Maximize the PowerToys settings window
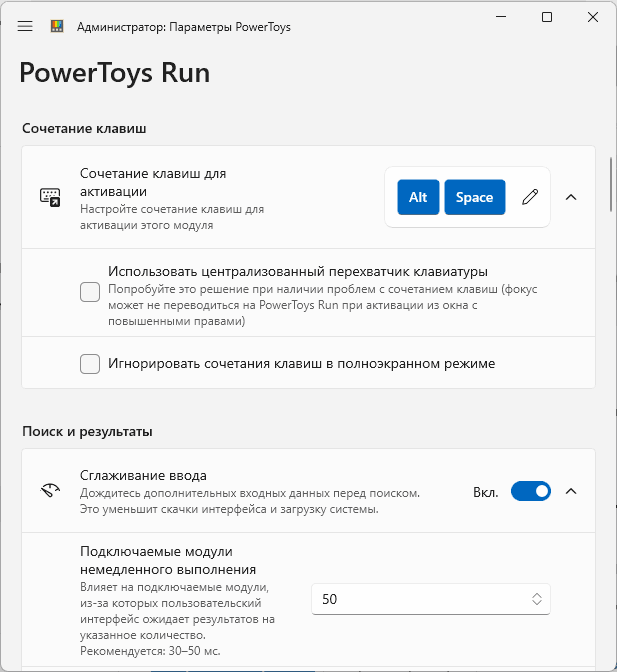Screen dimensions: 617x672 coord(547,17)
